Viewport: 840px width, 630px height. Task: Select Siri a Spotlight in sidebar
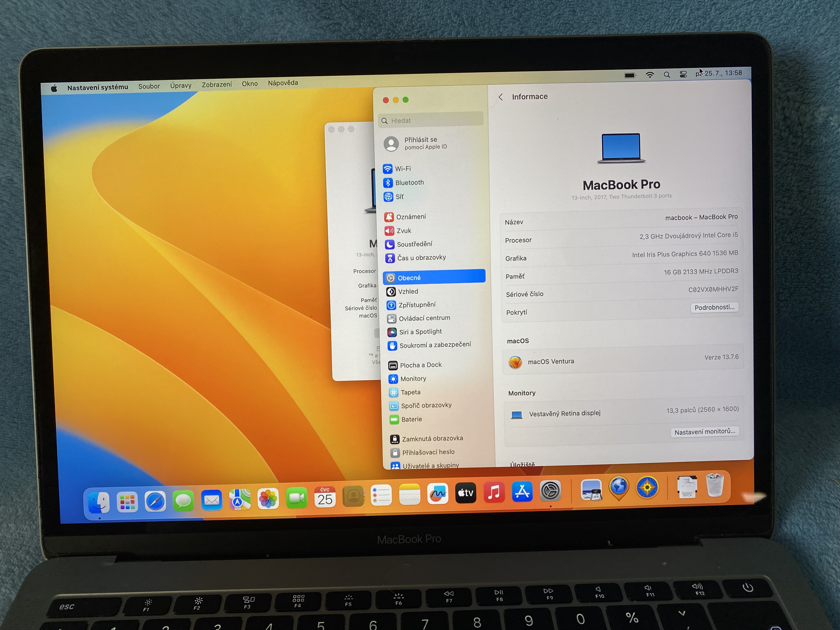pyautogui.click(x=420, y=332)
